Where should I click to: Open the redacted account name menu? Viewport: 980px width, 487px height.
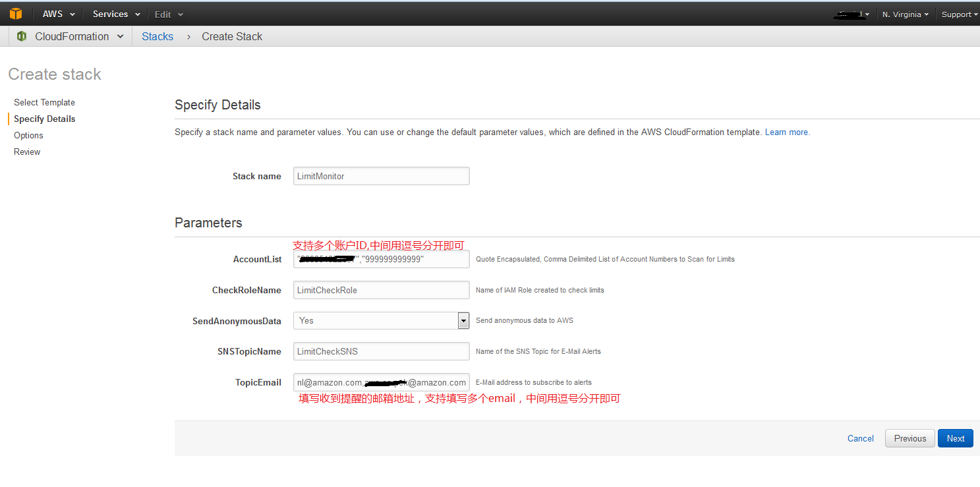coord(852,14)
